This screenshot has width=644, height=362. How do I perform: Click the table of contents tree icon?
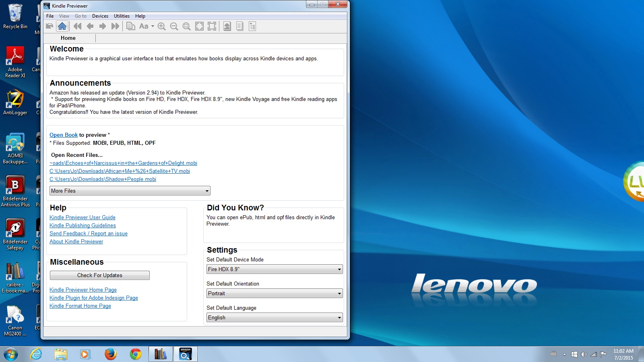point(252,27)
